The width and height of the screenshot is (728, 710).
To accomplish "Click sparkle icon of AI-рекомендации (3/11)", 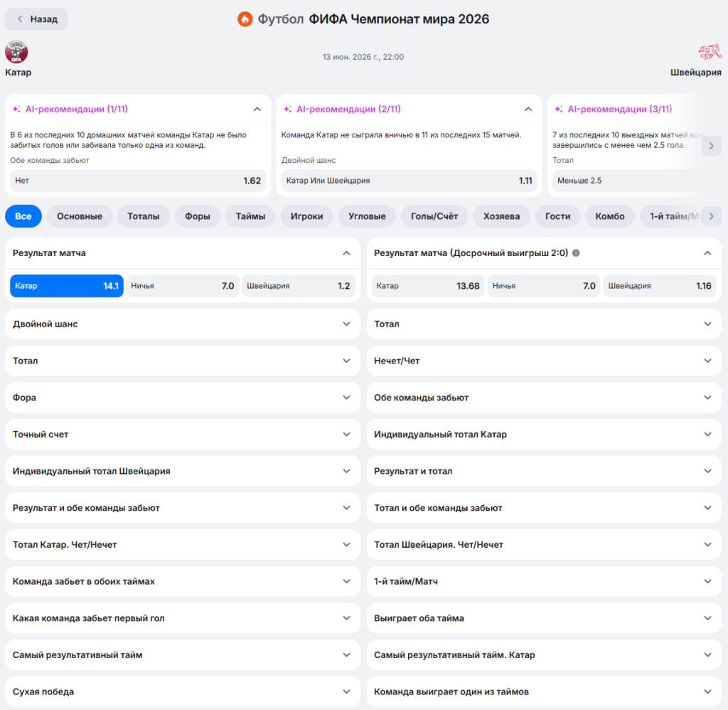I will (x=559, y=109).
